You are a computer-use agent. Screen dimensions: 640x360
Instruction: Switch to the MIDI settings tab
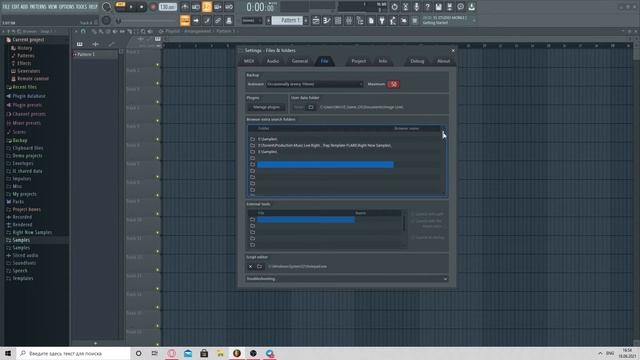[249, 61]
